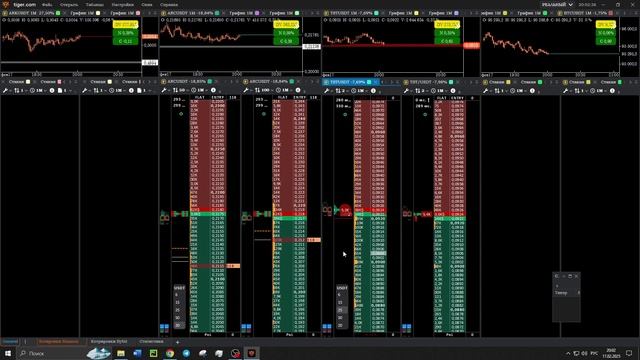Click info icon in leftmost Стакан panel
640x360 pixels.
pos(52,90)
